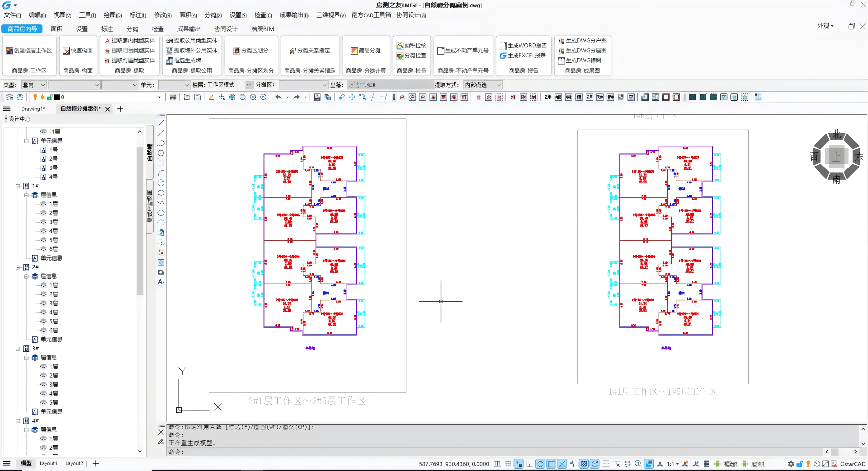Click 生成不动产单元号 button

coord(463,51)
